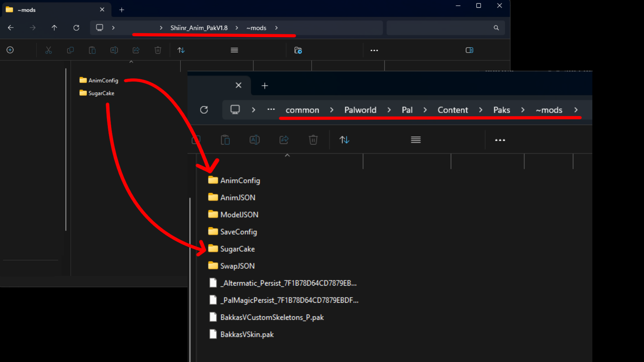644x362 pixels.
Task: Open View layout options in back window
Action: click(x=234, y=50)
